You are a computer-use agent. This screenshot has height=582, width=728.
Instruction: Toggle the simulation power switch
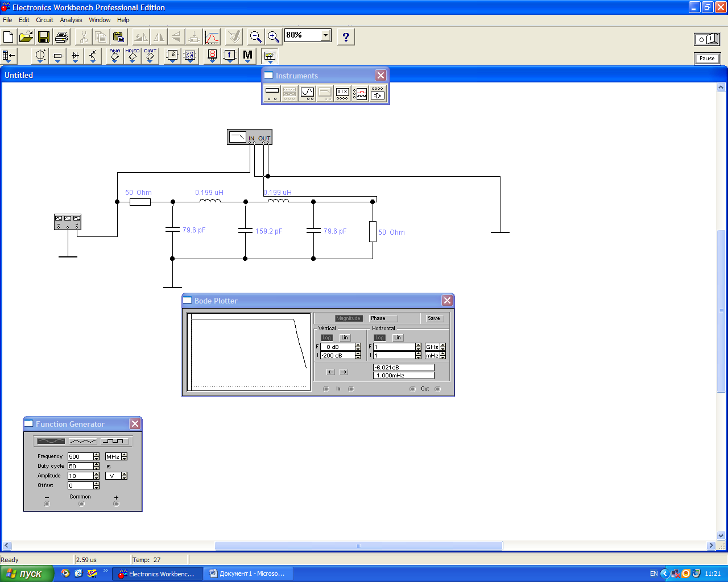pyautogui.click(x=707, y=39)
